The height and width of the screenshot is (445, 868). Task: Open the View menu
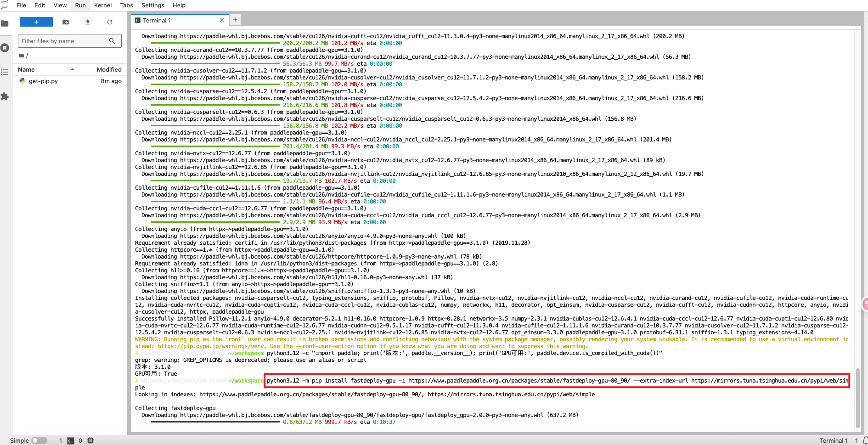(60, 5)
